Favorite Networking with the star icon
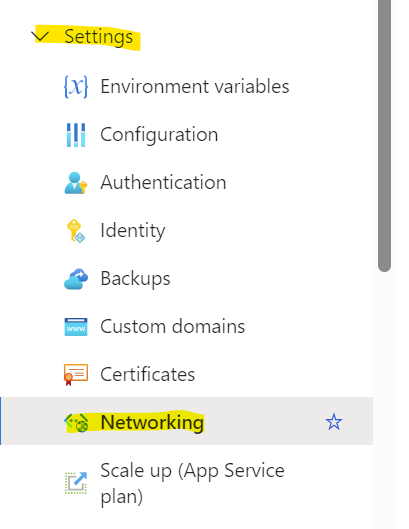The height and width of the screenshot is (529, 409). [334, 422]
